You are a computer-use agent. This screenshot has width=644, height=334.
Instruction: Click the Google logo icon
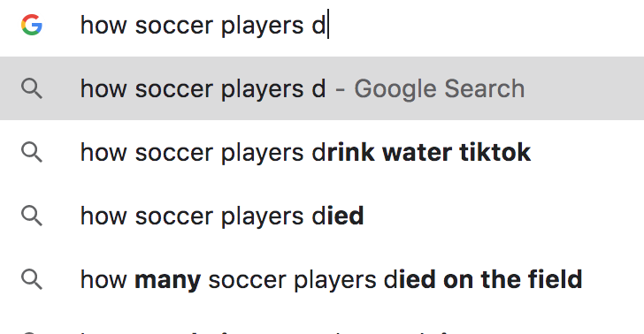[x=32, y=25]
